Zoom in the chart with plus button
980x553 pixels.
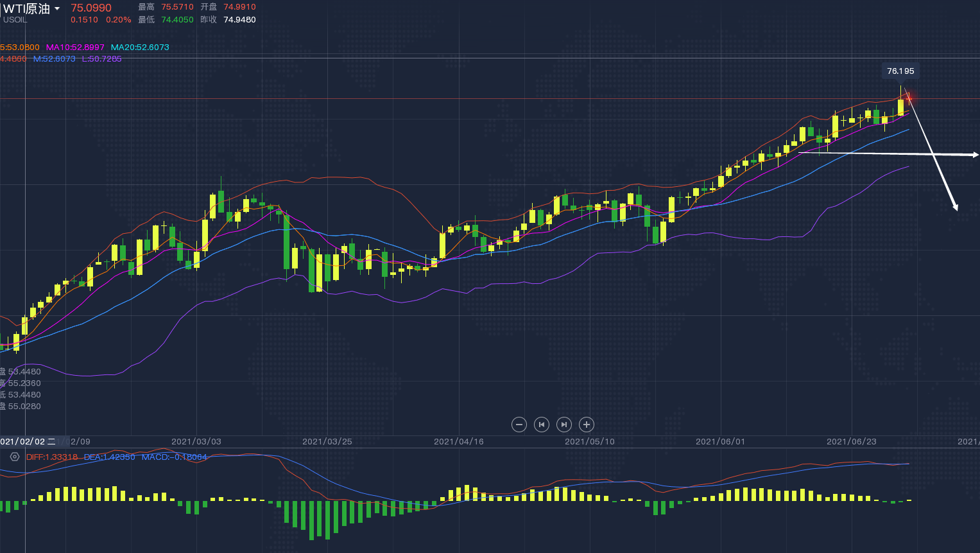(x=586, y=425)
